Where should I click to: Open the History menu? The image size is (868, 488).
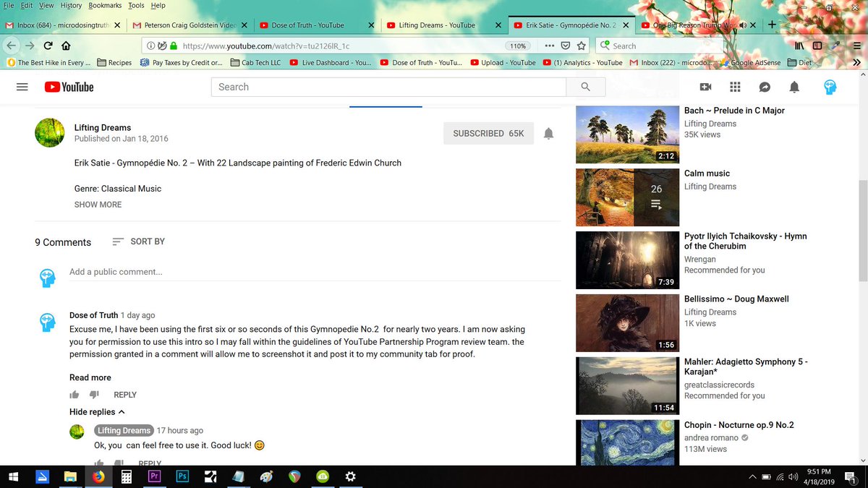coord(71,5)
